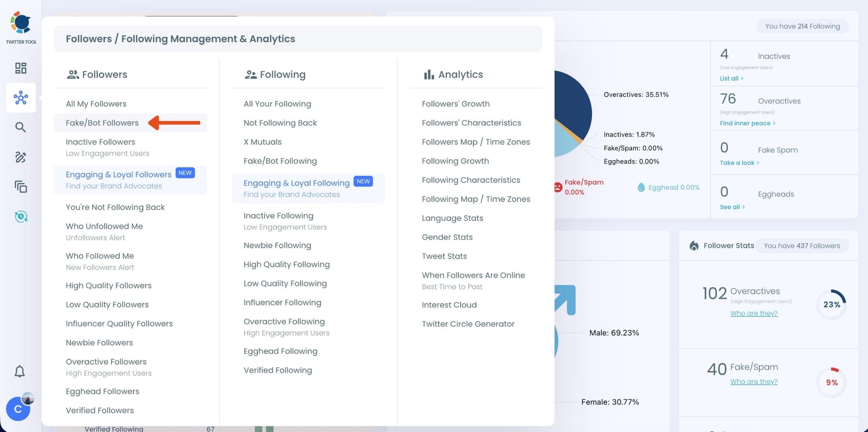Open Engaging & Loyal Following
The height and width of the screenshot is (432, 868).
(296, 183)
